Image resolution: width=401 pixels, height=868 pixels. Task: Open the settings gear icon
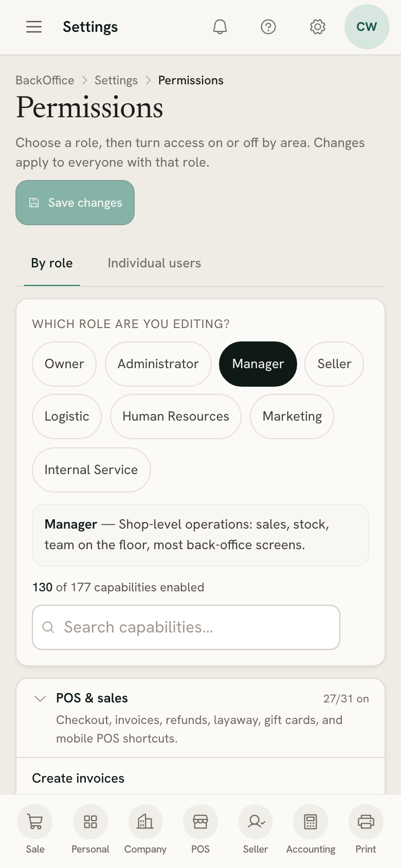click(318, 27)
